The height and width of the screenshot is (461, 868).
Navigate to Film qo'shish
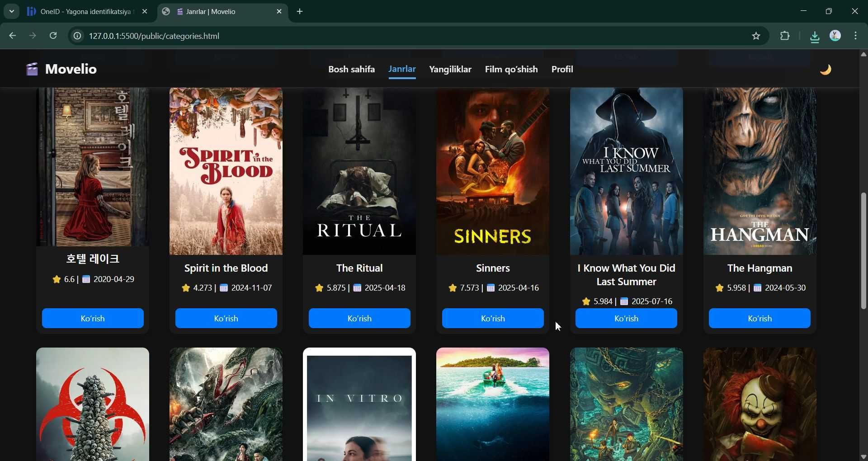[511, 69]
